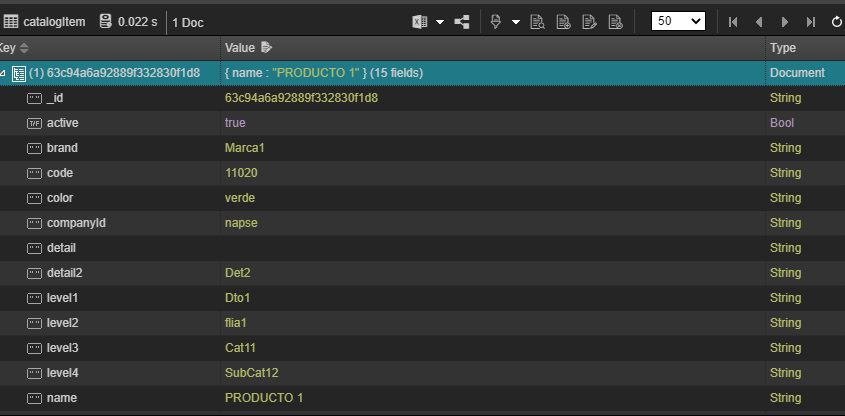Viewport: 845px width, 416px height.
Task: Click the Excel export icon
Action: tap(420, 21)
